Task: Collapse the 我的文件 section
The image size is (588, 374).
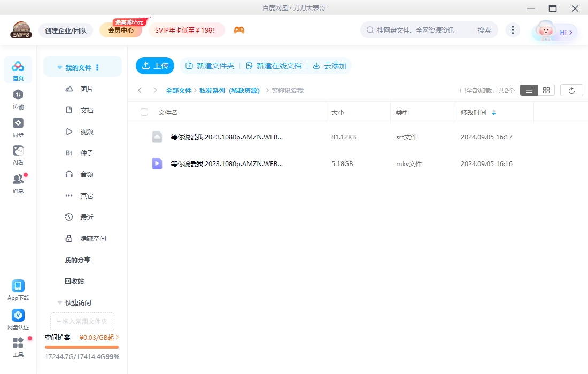Action: (59, 66)
